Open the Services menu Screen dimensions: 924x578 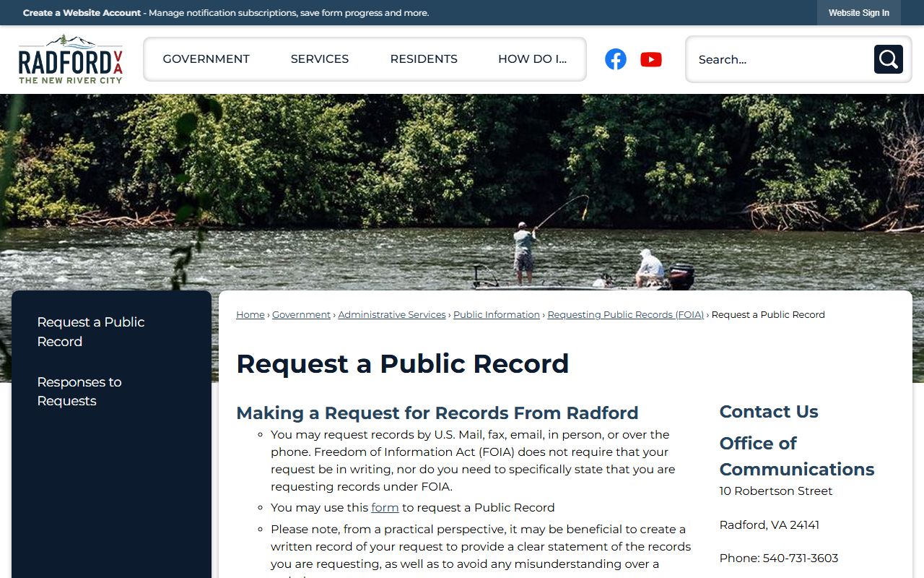click(320, 59)
